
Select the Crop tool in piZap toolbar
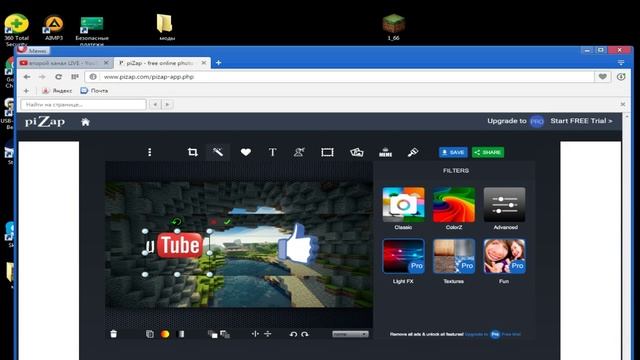[x=193, y=152]
